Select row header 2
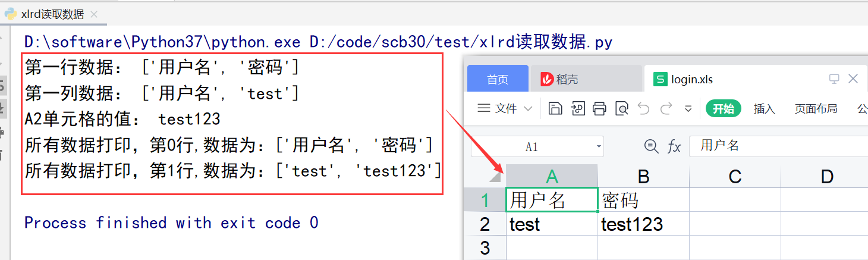The width and height of the screenshot is (868, 260). click(x=485, y=224)
